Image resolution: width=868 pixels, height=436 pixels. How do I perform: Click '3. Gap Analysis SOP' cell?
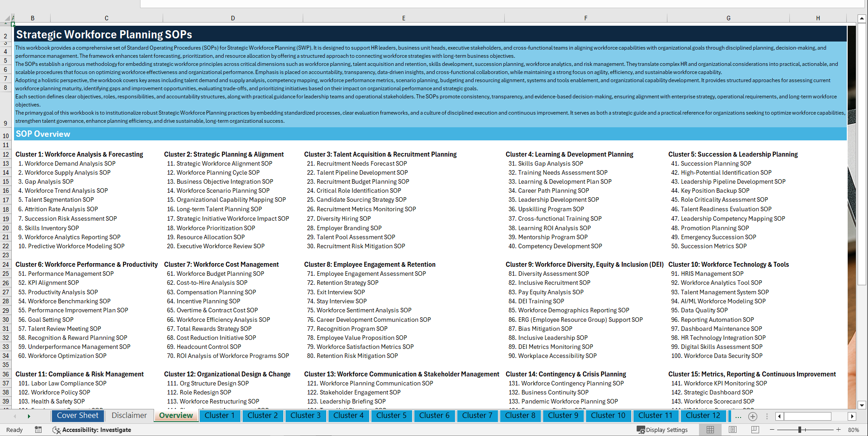click(46, 181)
